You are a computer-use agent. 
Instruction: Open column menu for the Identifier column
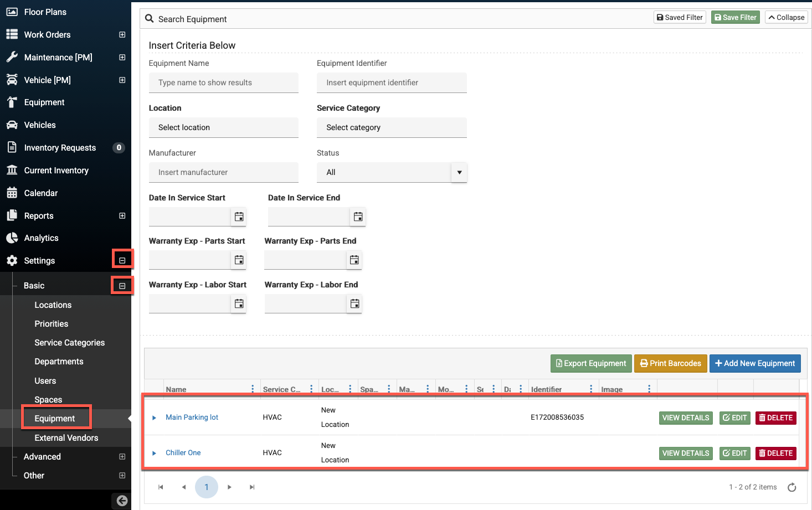tap(591, 389)
